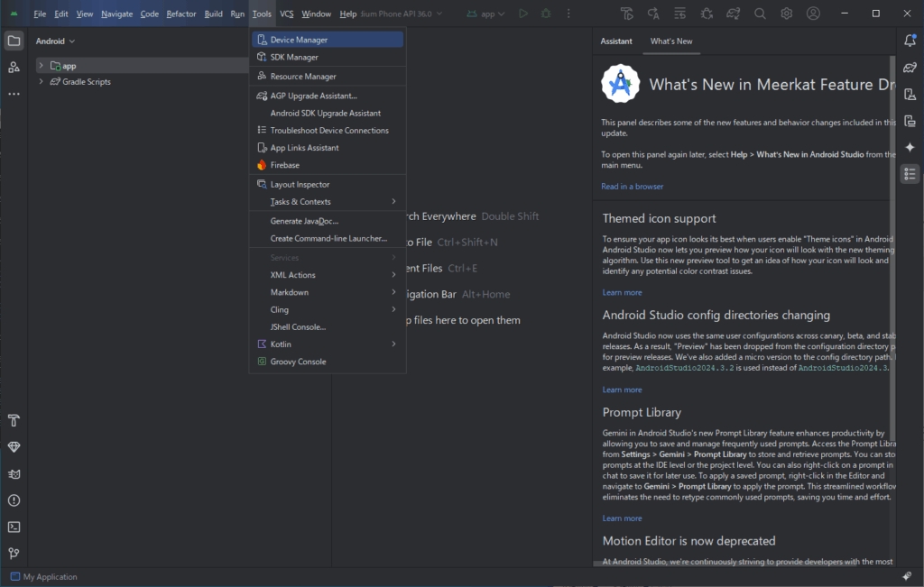Open JShell Console menu entry
Screen dimensions: 924x587
pyautogui.click(x=328, y=326)
